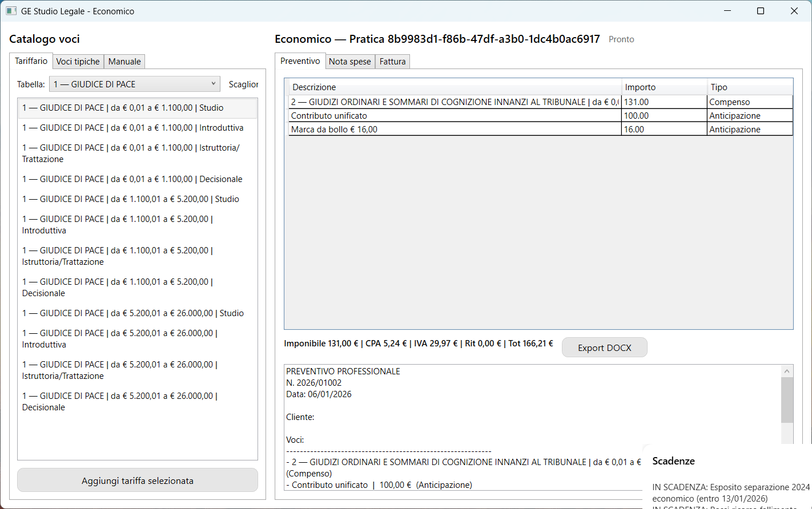Click the Export DOCX button

[604, 348]
